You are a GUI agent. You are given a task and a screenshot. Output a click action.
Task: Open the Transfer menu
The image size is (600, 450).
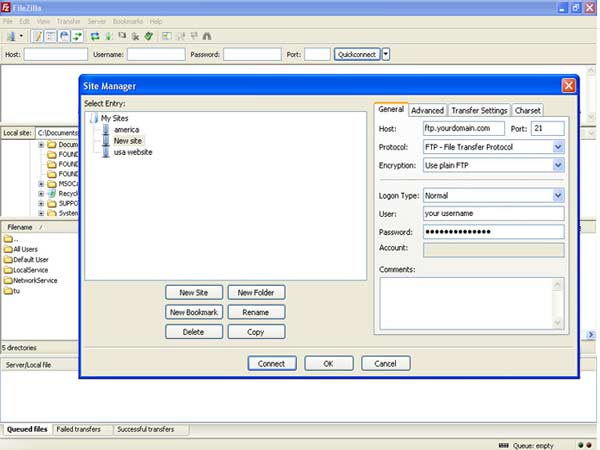point(68,21)
